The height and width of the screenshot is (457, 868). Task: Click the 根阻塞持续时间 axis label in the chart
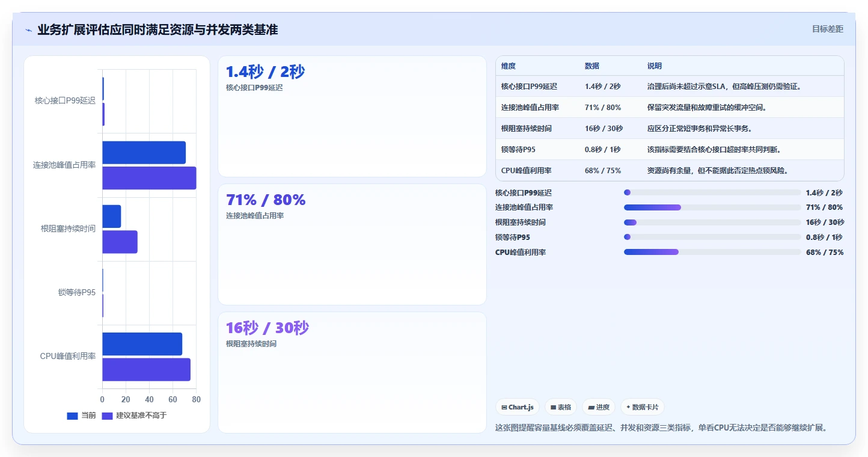(68, 228)
